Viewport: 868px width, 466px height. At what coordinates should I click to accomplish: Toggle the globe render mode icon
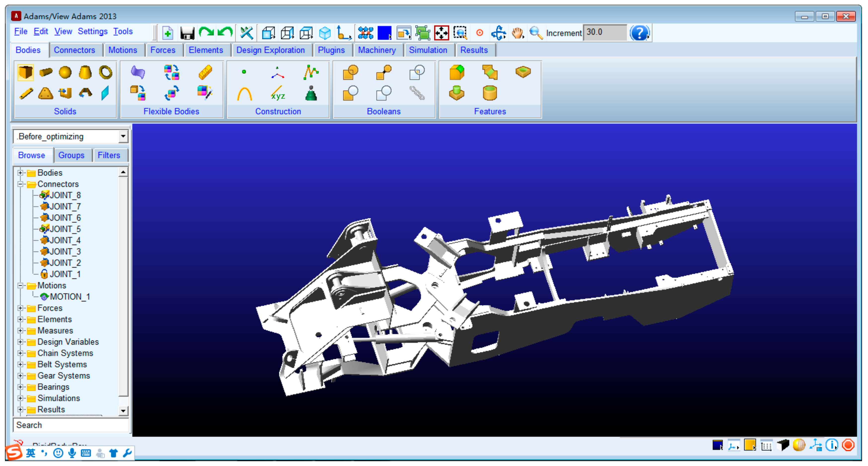[799, 445]
